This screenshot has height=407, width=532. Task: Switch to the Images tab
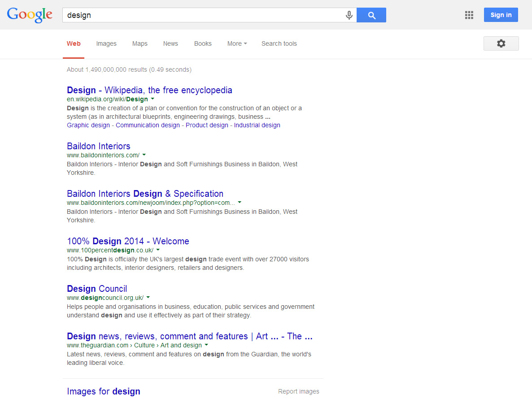(x=106, y=43)
